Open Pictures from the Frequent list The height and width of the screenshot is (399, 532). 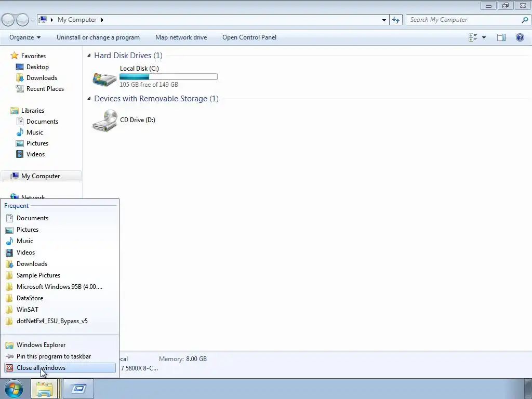pyautogui.click(x=60, y=230)
